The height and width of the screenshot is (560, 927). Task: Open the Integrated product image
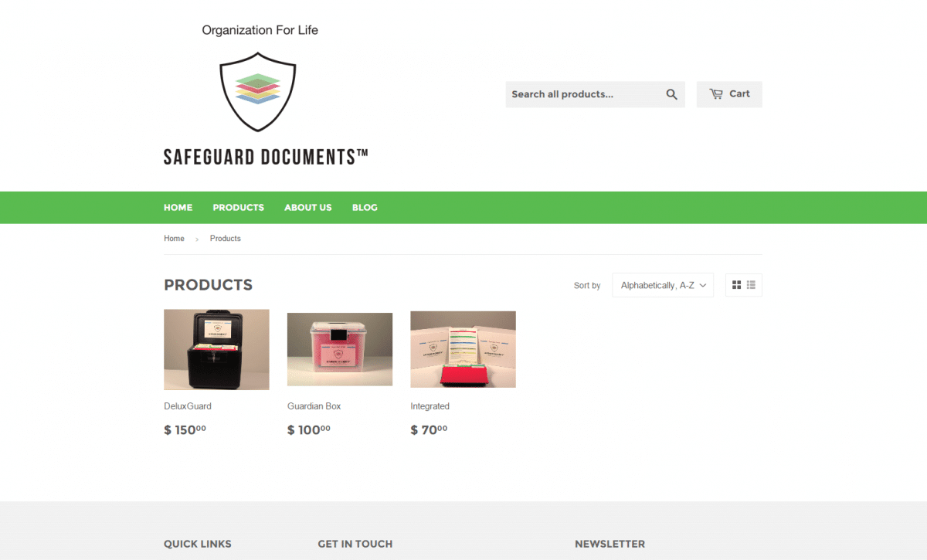pyautogui.click(x=463, y=349)
